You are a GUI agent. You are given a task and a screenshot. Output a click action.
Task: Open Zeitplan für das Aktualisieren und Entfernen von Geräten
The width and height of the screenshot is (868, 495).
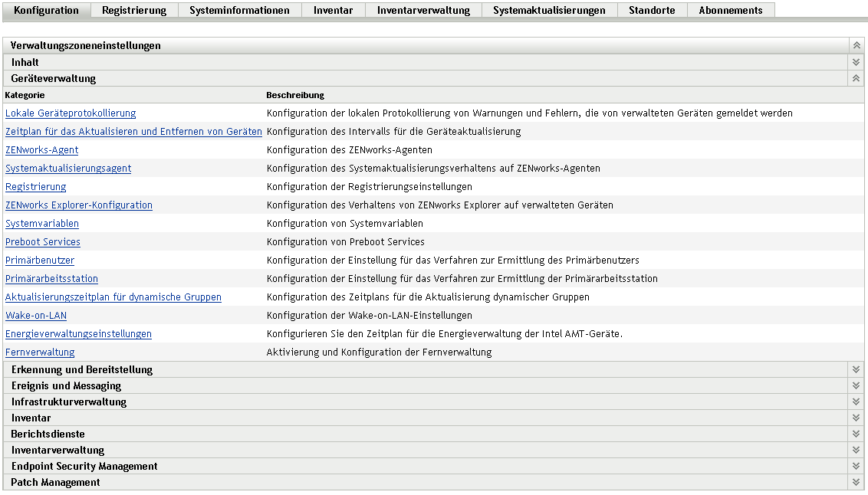[133, 132]
